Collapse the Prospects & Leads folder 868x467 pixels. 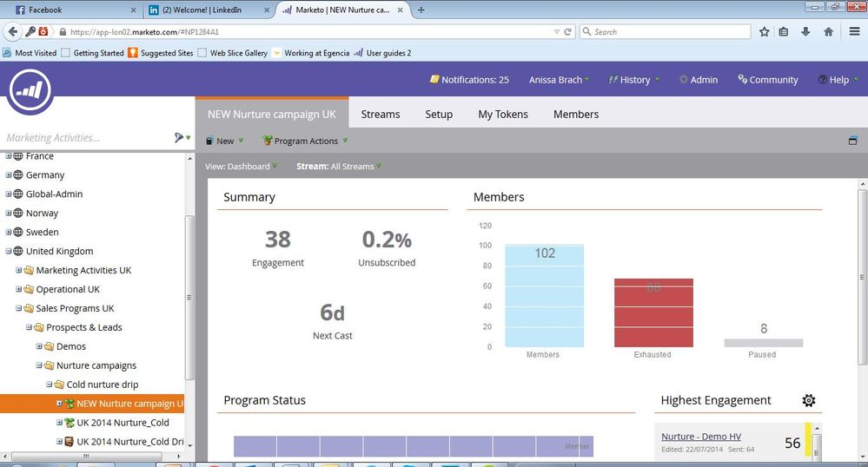(29, 327)
